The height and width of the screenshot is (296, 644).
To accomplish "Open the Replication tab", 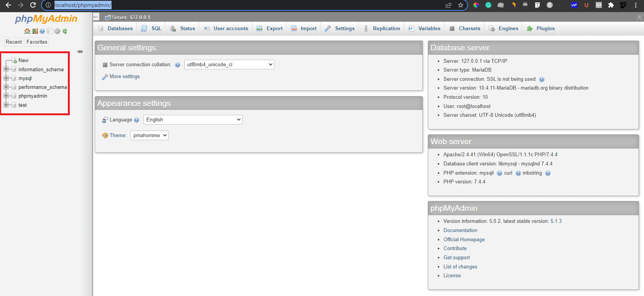I will 381,29.
